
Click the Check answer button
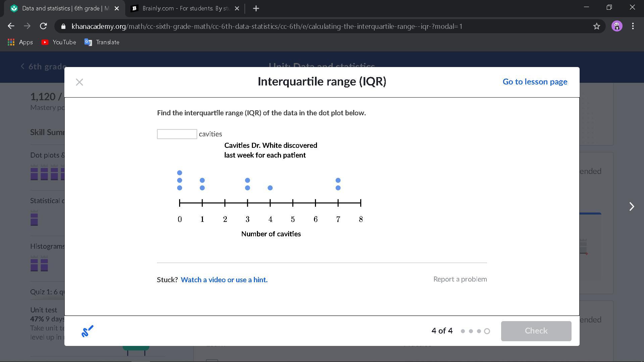click(536, 331)
